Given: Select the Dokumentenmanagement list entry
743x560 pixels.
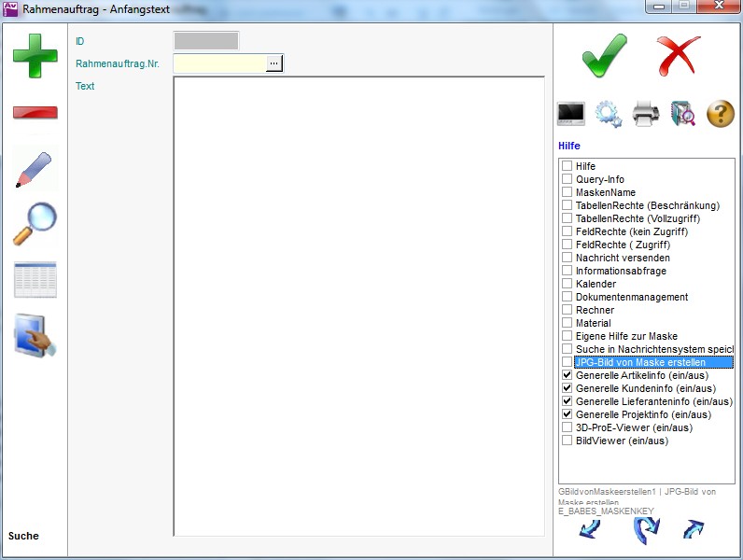Looking at the screenshot, I should click(631, 297).
